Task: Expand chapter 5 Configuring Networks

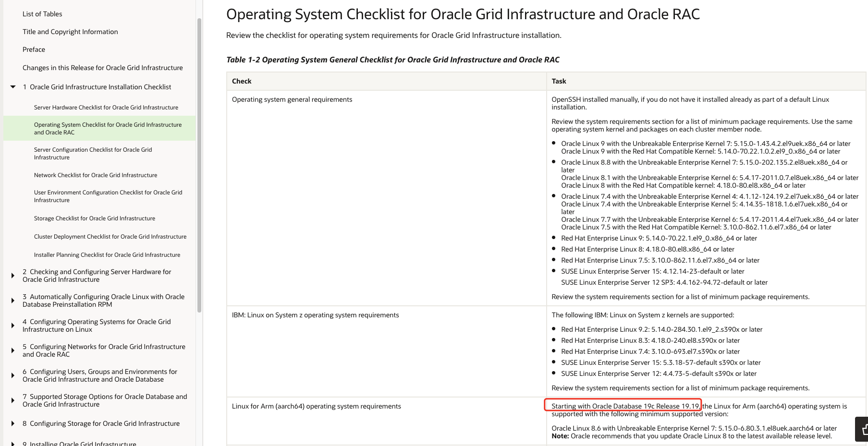Action: 13,350
